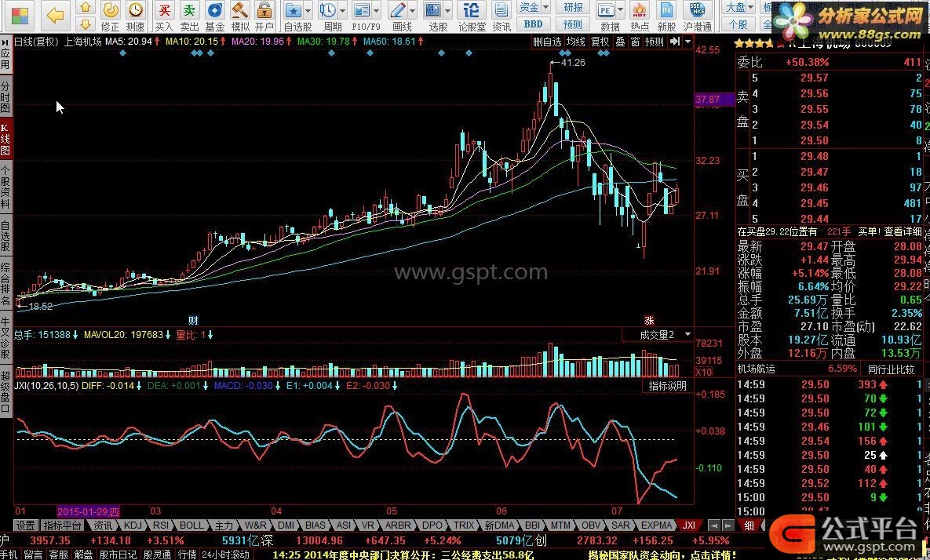Open the 热点 hot topics icon
Image resolution: width=930 pixels, height=560 pixels.
click(x=640, y=16)
